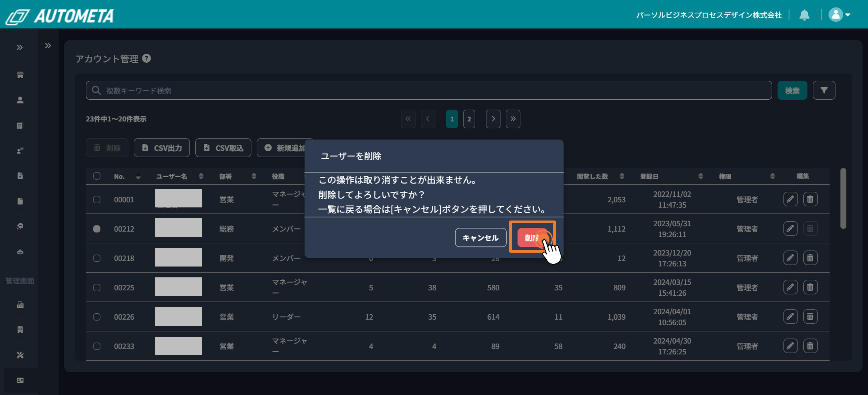The height and width of the screenshot is (395, 868).
Task: Open the building icon in sidebar
Action: coord(20,330)
